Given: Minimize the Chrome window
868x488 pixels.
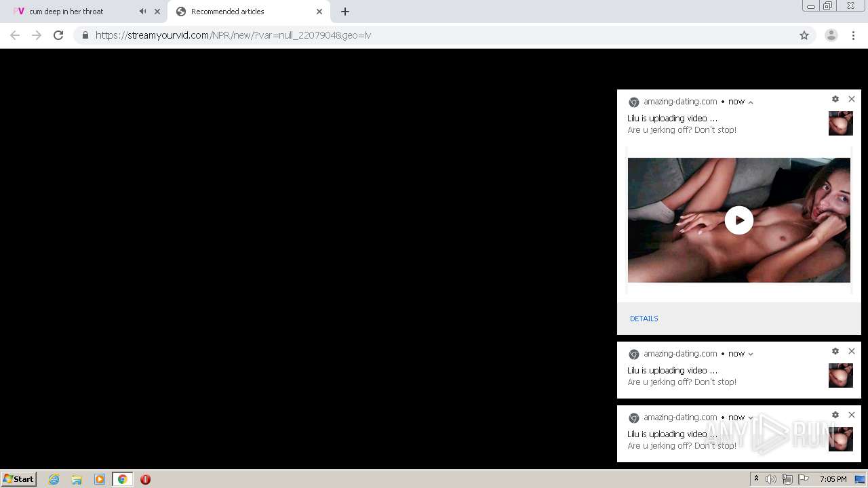Looking at the screenshot, I should coord(810,6).
